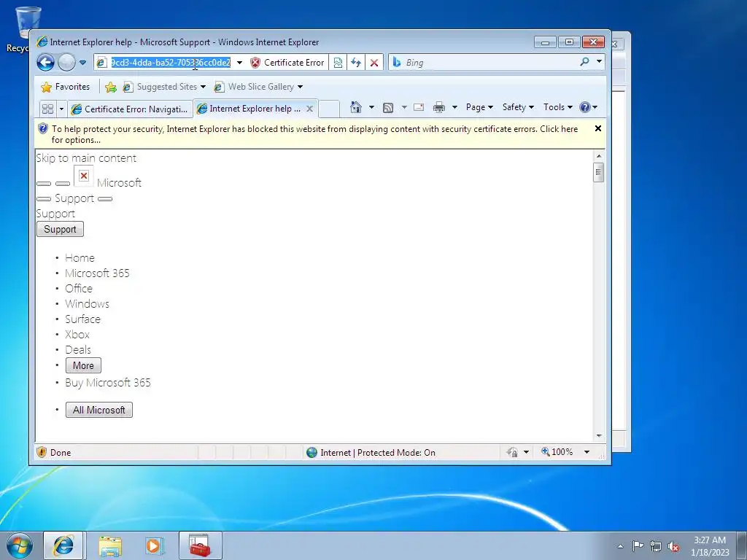Open the Safety menu
This screenshot has height=560, width=747.
click(518, 107)
